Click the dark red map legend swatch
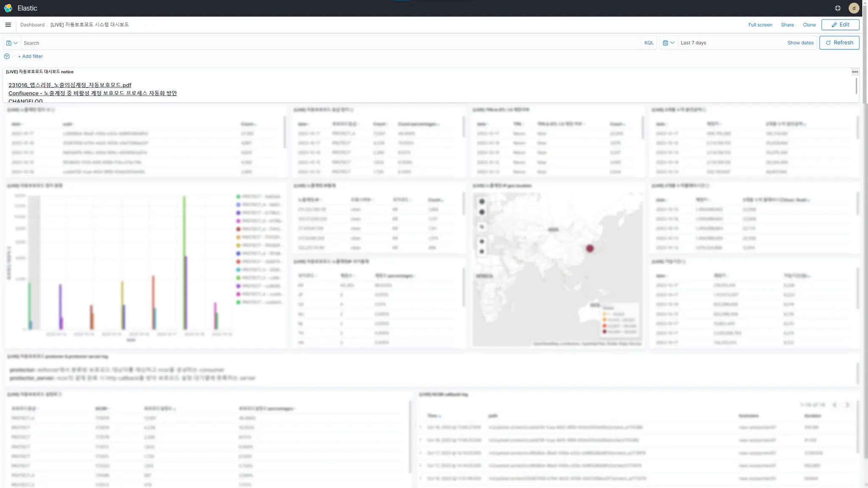This screenshot has width=868, height=488. click(604, 332)
